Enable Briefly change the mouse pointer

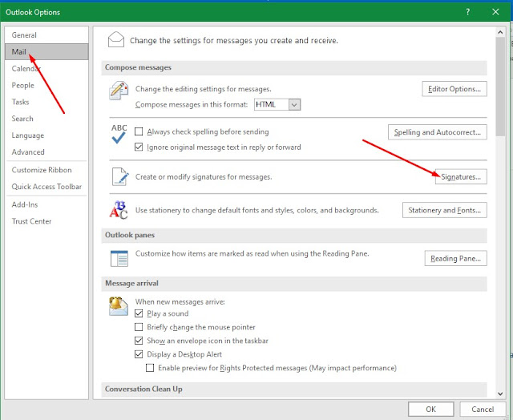tap(139, 327)
